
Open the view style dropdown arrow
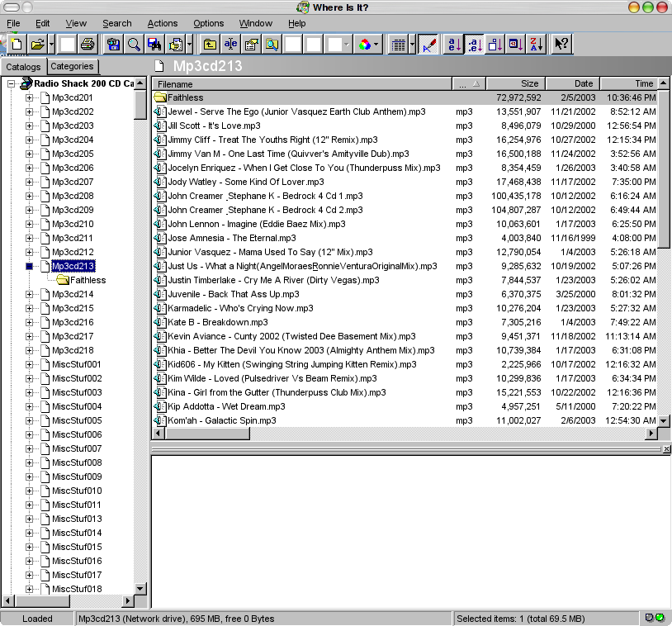pyautogui.click(x=412, y=44)
